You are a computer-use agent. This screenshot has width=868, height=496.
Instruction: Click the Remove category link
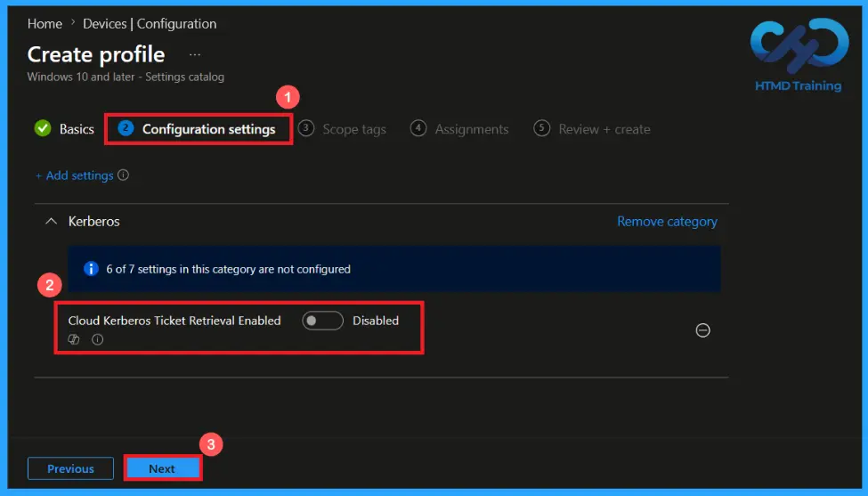click(667, 222)
